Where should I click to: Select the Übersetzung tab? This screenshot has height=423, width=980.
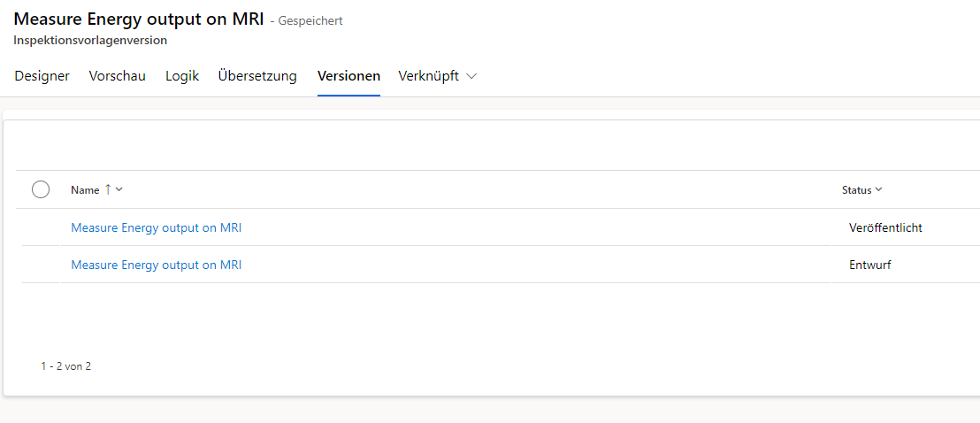pyautogui.click(x=257, y=76)
